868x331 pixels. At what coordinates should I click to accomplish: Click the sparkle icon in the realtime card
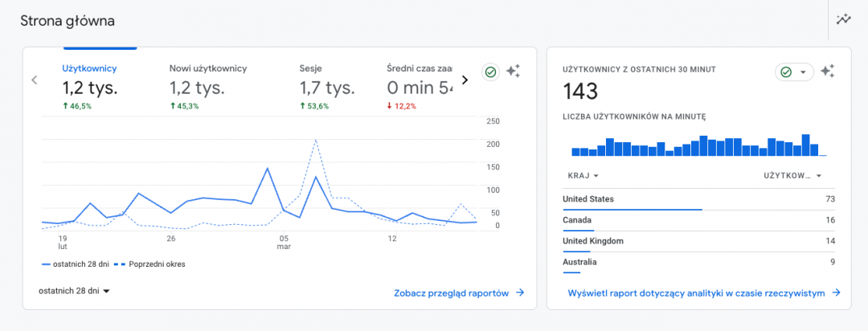[x=828, y=72]
